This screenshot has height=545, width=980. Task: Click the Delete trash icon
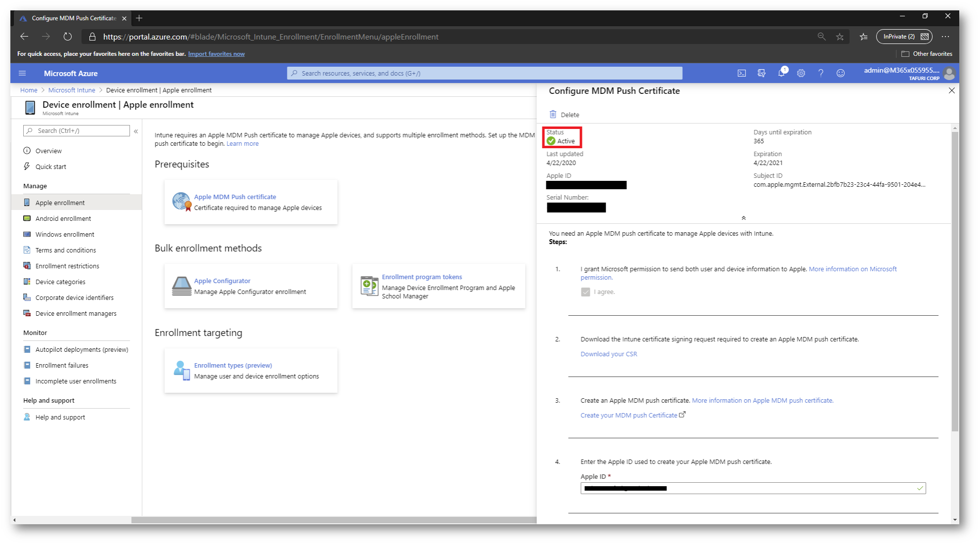(x=553, y=114)
